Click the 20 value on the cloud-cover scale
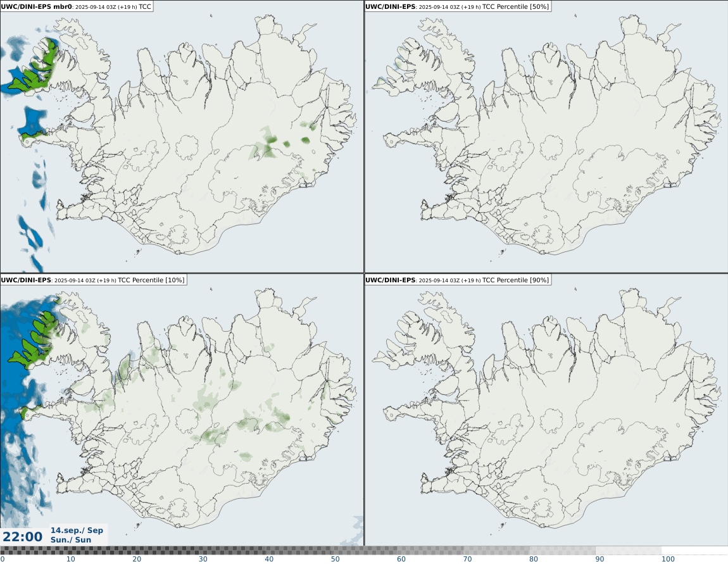This screenshot has width=728, height=564. (137, 559)
